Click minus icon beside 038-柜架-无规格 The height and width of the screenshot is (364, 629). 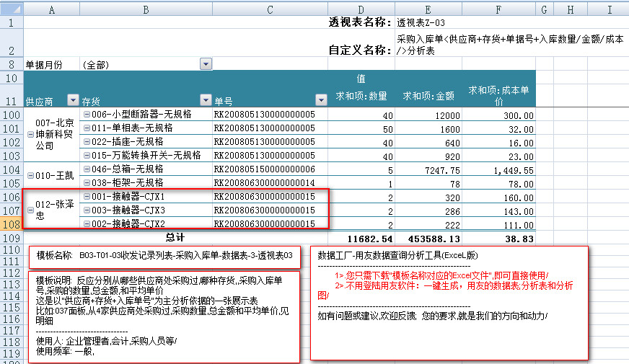pyautogui.click(x=87, y=183)
